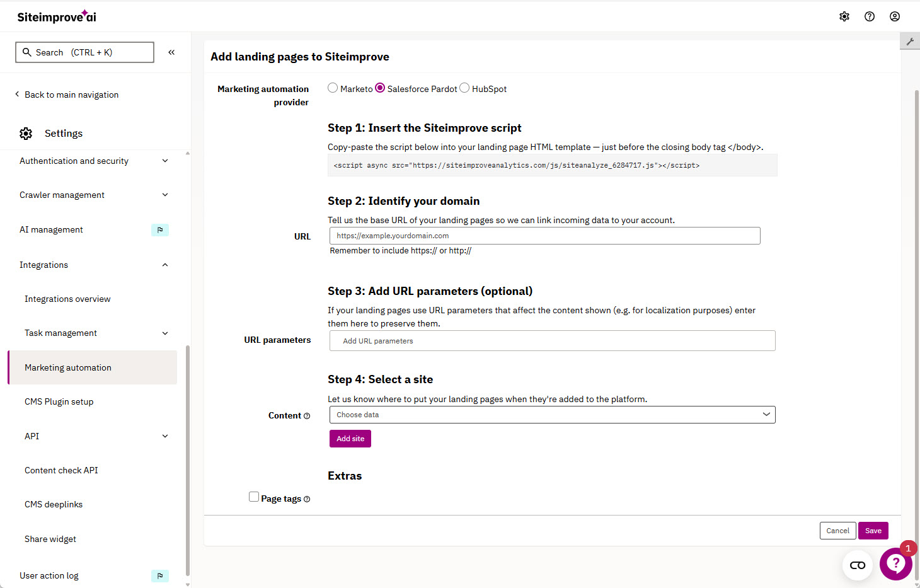The image size is (920, 588).
Task: Open the Choose data dropdown
Action: 552,414
